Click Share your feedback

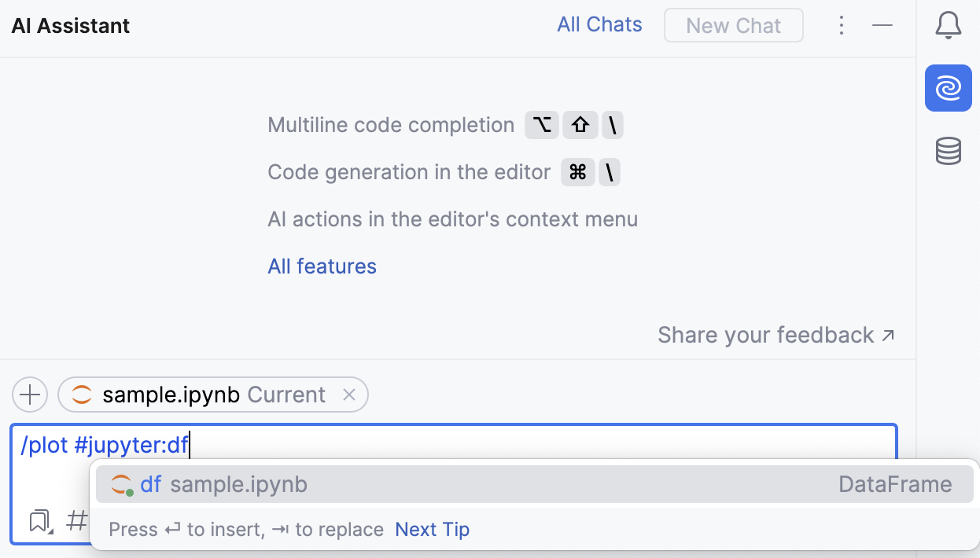coord(768,334)
